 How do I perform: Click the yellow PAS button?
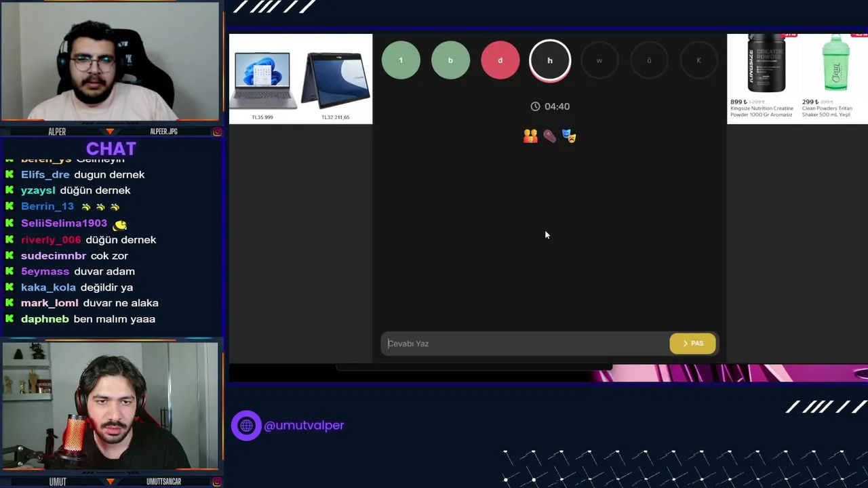click(692, 344)
